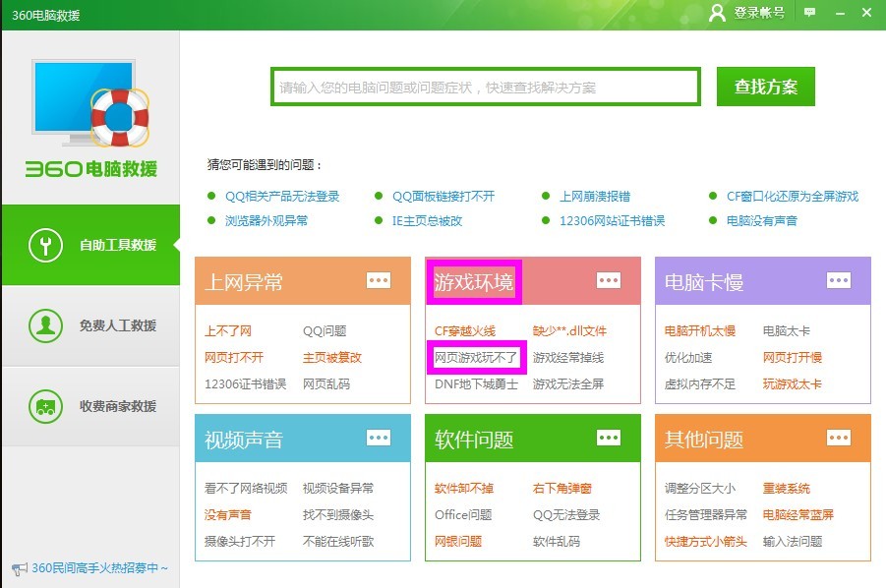Select 软件卸不掉 fix
Viewport: 886px width, 588px height.
coord(464,488)
